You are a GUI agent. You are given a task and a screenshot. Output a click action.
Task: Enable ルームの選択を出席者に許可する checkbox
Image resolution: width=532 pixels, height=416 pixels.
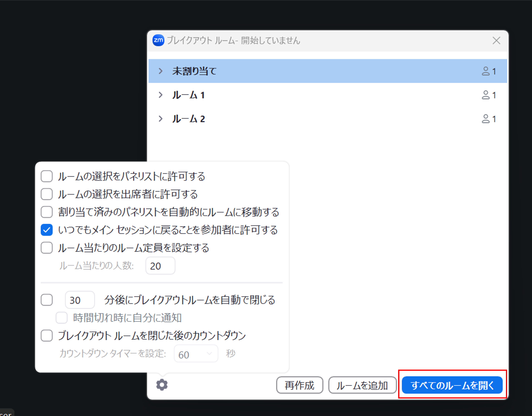pyautogui.click(x=47, y=194)
